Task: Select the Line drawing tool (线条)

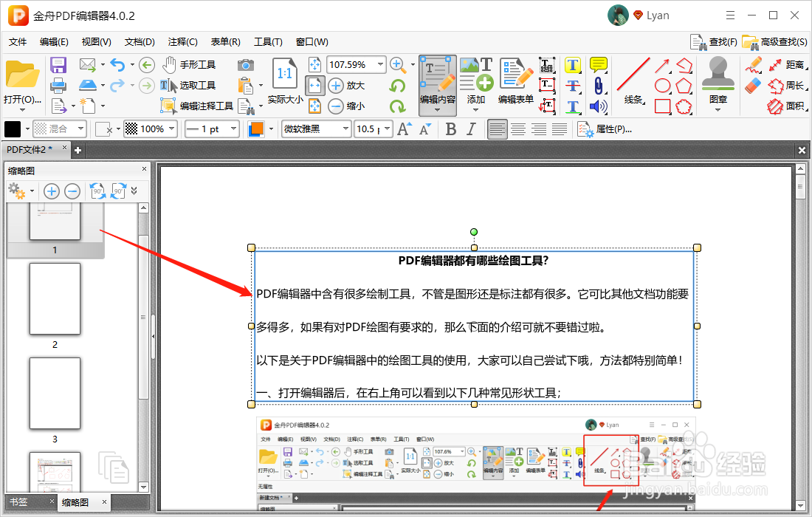Action: [x=633, y=81]
